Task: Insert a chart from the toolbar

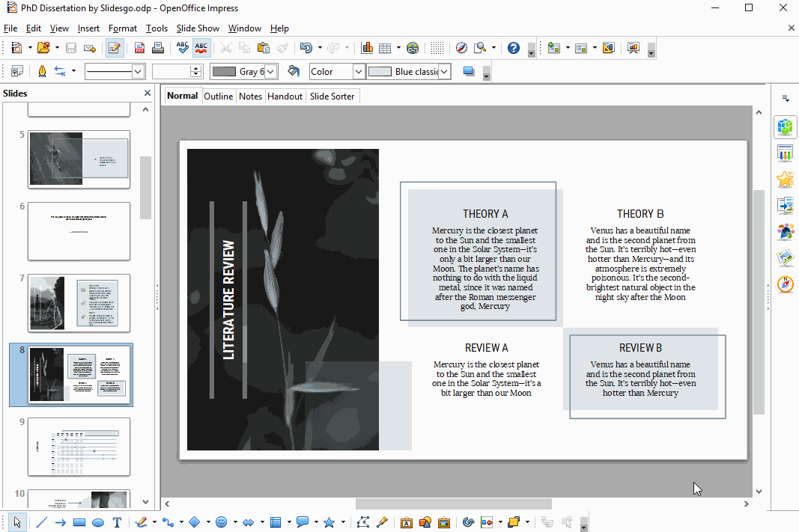Action: (367, 48)
